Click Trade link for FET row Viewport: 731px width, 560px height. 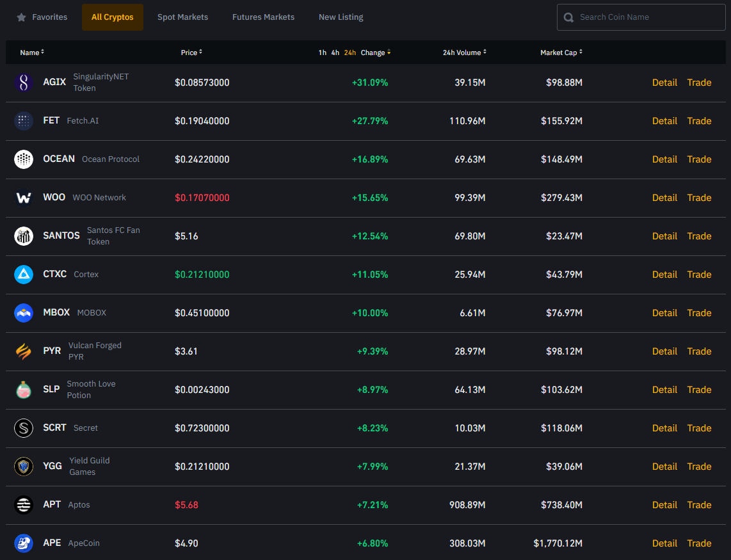click(699, 121)
